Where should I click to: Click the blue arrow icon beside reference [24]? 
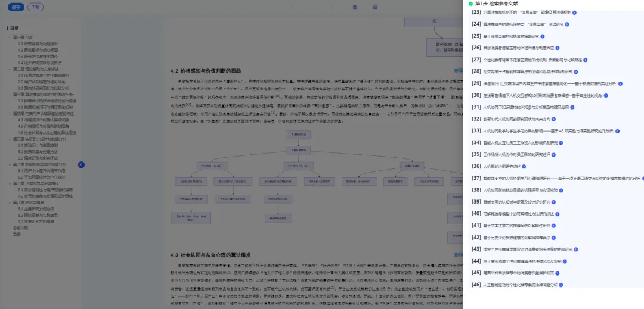[567, 24]
